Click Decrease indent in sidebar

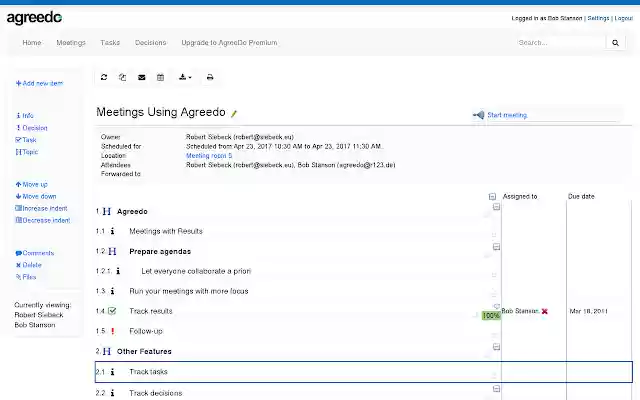click(42, 220)
